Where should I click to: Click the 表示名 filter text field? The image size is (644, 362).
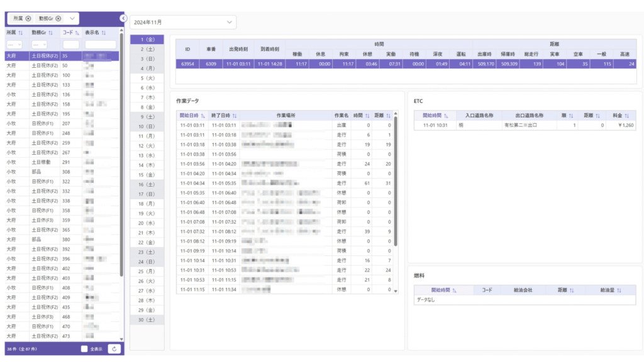pos(101,45)
